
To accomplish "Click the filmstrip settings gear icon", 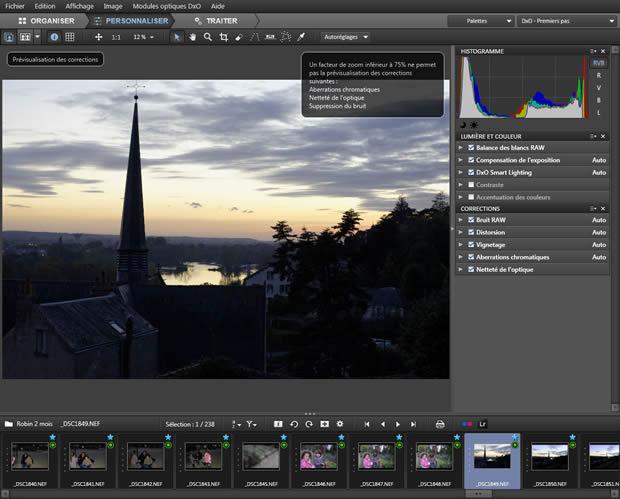I will (x=340, y=424).
